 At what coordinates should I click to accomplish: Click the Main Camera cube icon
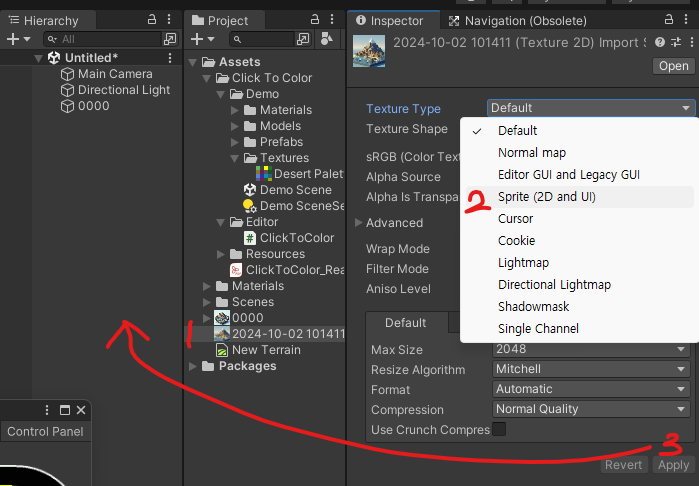coord(67,74)
